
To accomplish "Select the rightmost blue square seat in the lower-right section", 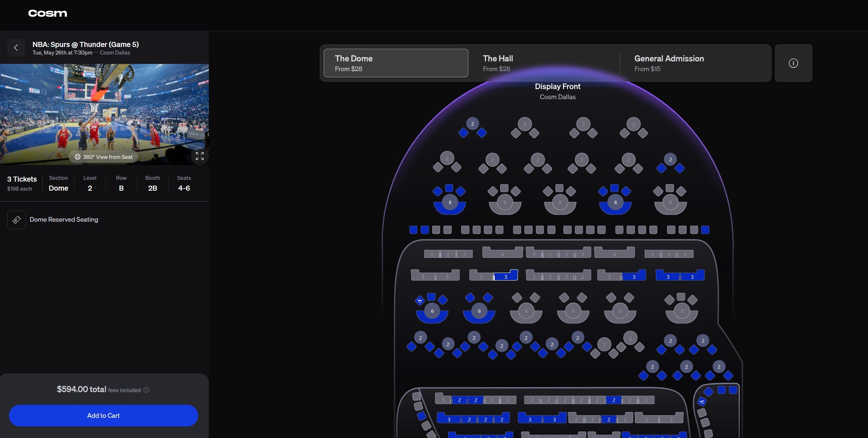I will pyautogui.click(x=733, y=390).
